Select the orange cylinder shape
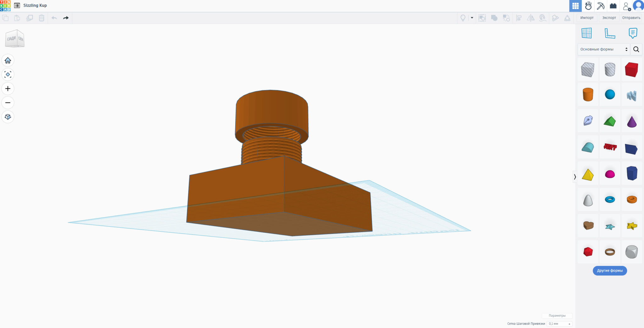The image size is (644, 328). click(588, 94)
